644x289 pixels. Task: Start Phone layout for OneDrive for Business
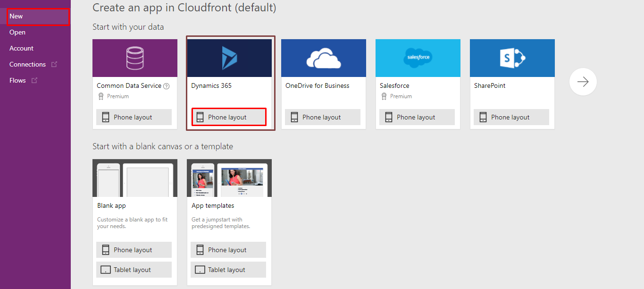click(323, 117)
